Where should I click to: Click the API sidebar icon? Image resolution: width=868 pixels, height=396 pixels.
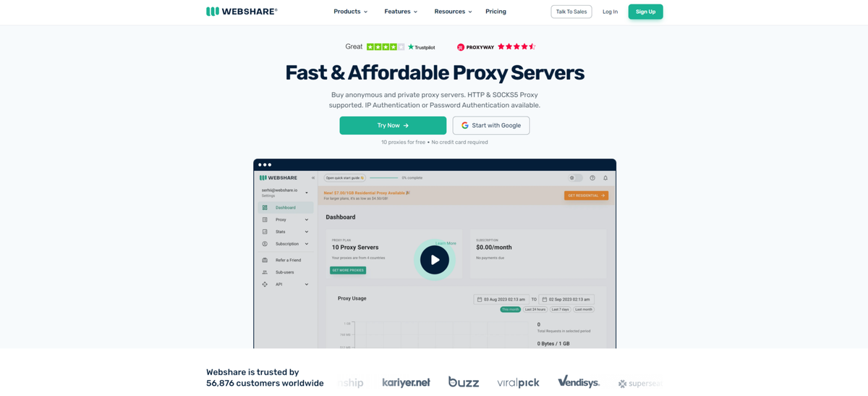coord(265,285)
